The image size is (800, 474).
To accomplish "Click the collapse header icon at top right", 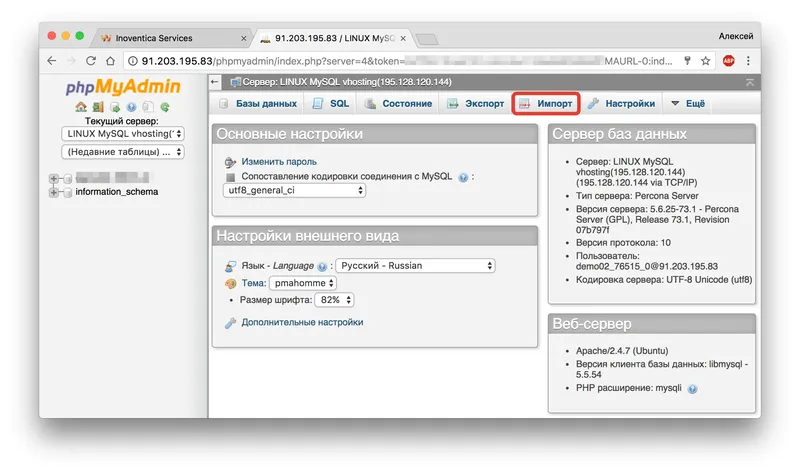I will 749,82.
